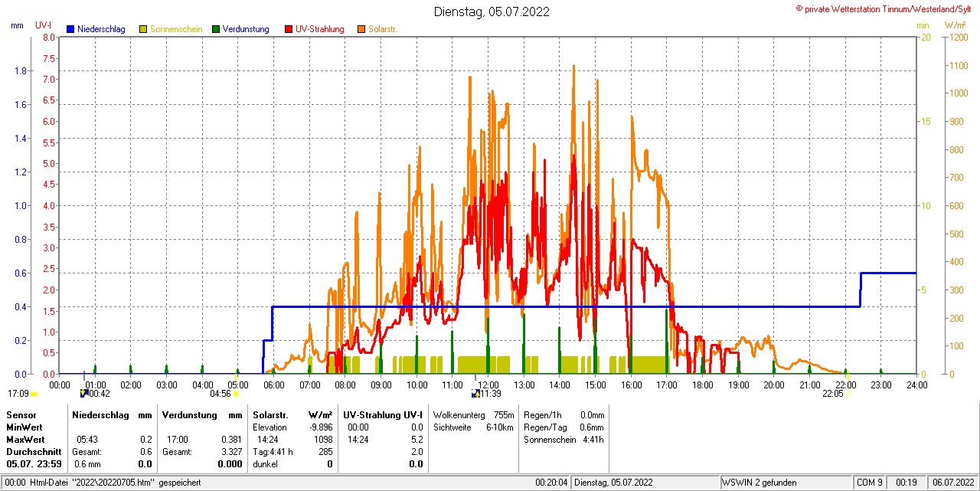Select the Niederschlag legend label
Image resolution: width=980 pixels, height=491 pixels.
point(101,29)
